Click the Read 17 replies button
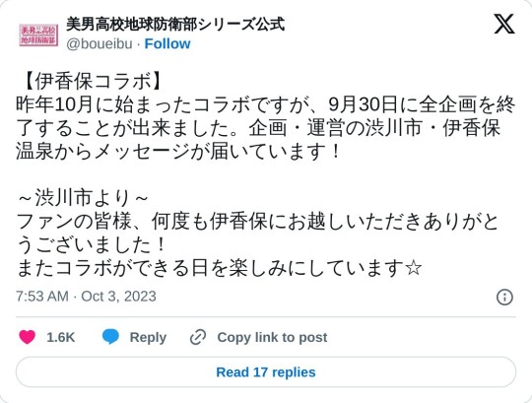This screenshot has height=403, width=532. 266,372
